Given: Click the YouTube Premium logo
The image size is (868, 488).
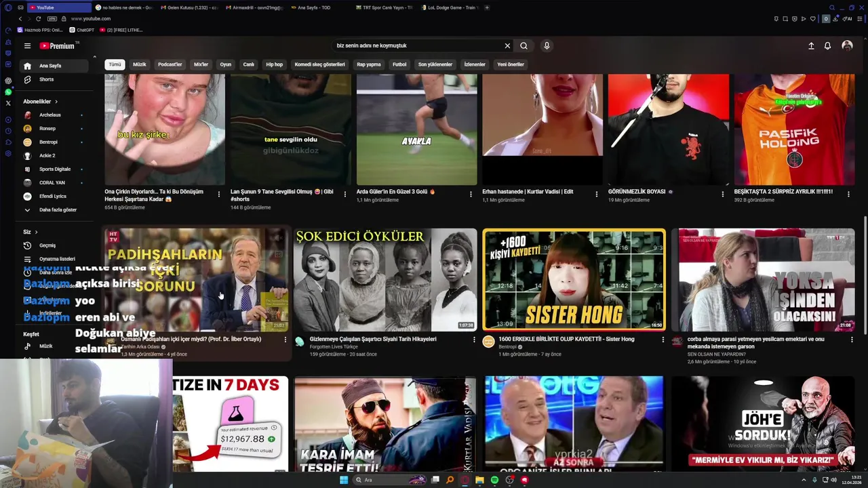Looking at the screenshot, I should click(x=57, y=46).
